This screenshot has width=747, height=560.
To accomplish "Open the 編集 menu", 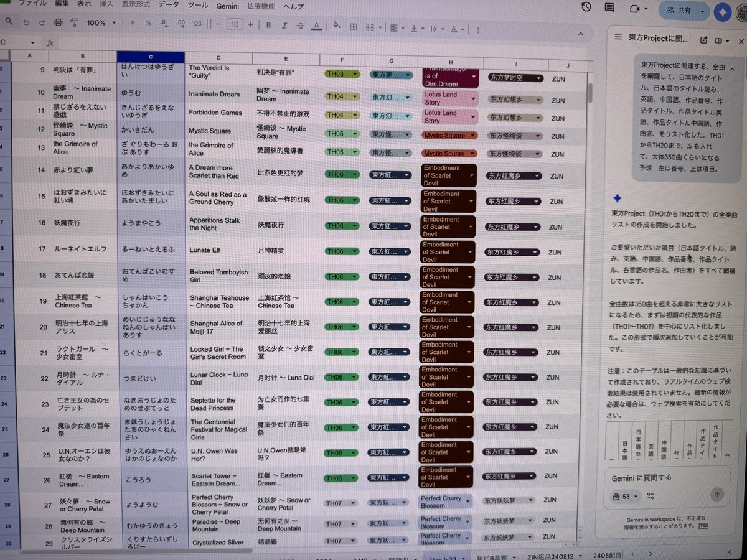I will (62, 4).
